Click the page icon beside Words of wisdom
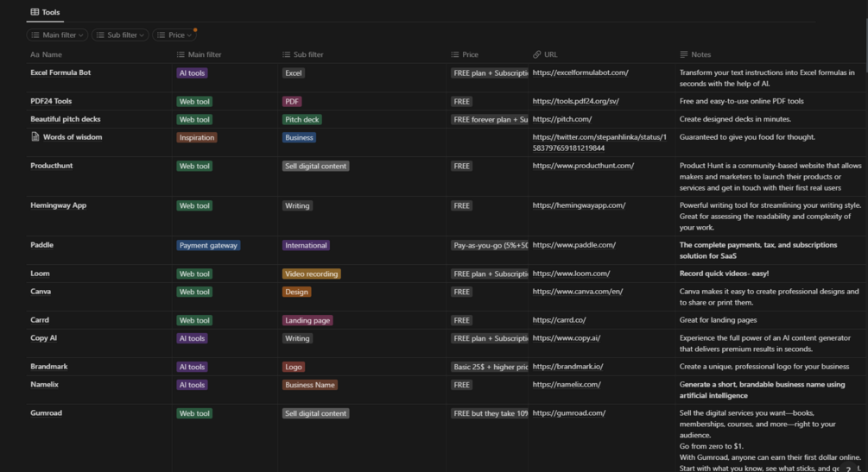 coord(35,136)
